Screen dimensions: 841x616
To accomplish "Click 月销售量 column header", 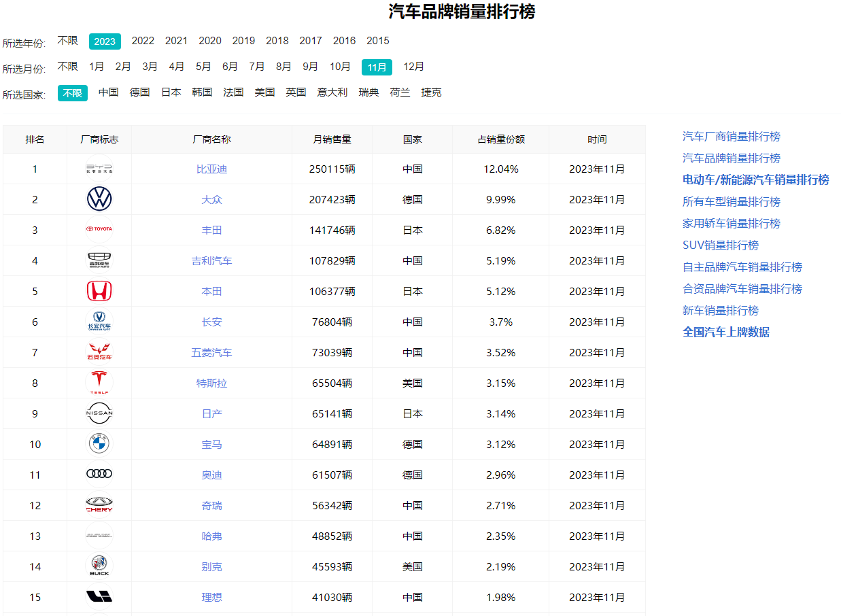I will (332, 139).
